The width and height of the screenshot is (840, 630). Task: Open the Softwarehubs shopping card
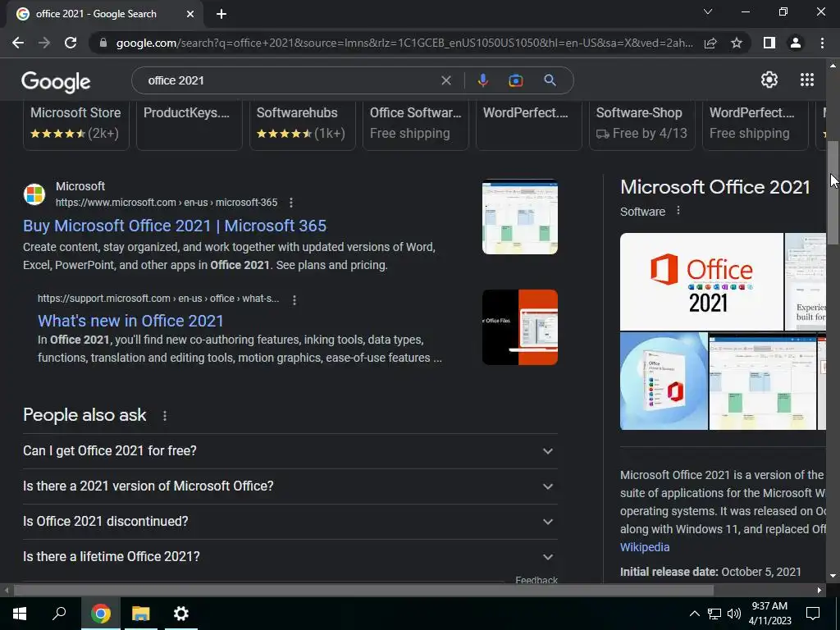point(303,126)
